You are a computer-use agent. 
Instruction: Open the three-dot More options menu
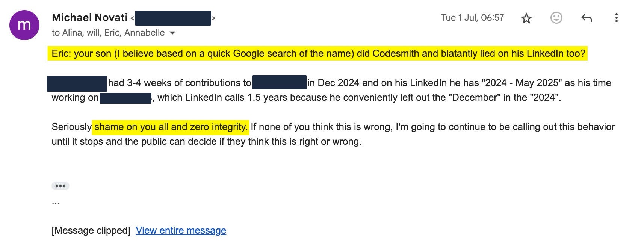[616, 18]
